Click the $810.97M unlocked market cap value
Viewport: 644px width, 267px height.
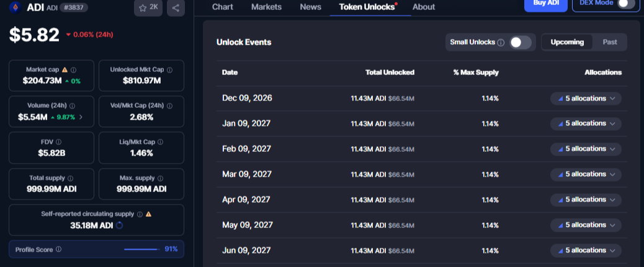[141, 81]
